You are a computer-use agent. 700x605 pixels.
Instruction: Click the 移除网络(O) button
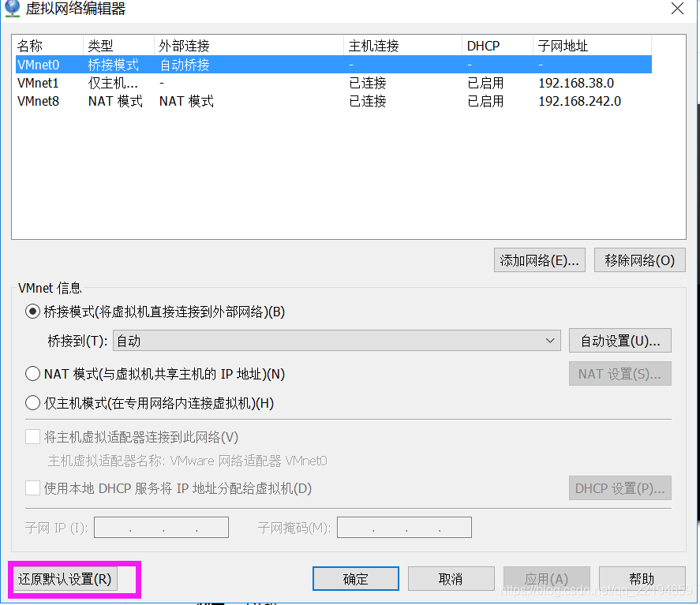[639, 260]
